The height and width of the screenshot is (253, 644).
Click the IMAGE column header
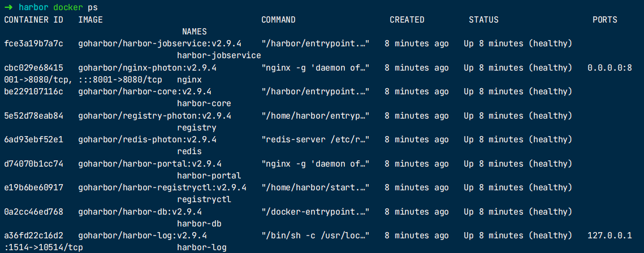[90, 20]
